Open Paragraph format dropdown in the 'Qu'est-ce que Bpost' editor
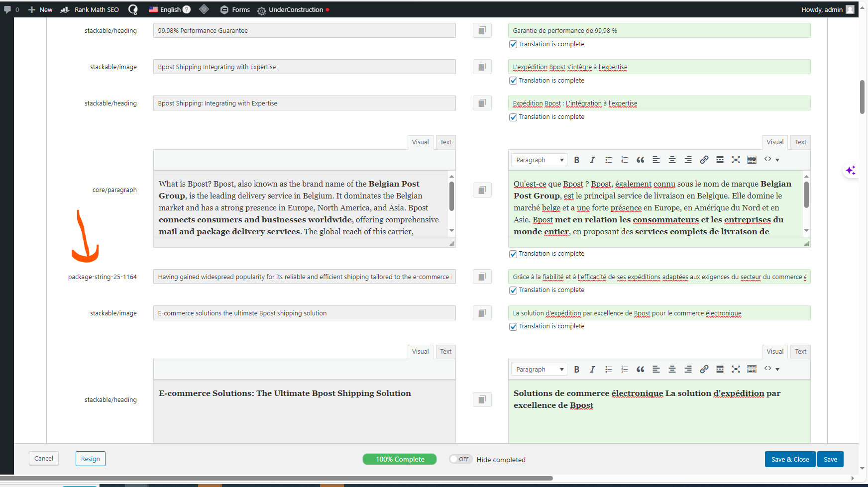The width and height of the screenshot is (868, 487). click(540, 160)
